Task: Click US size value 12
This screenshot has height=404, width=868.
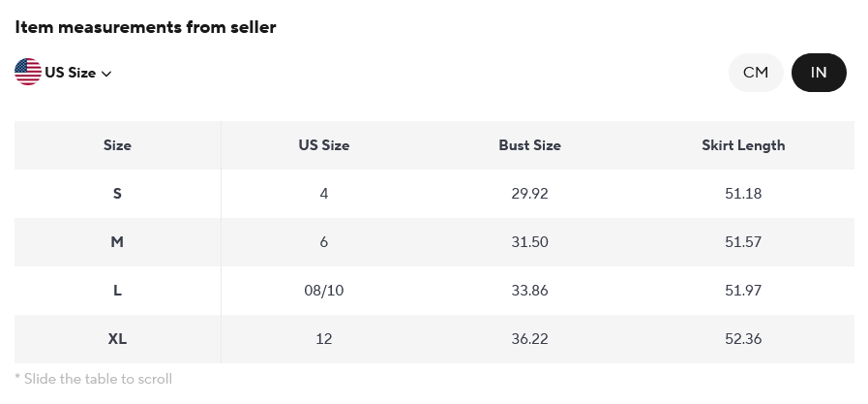Action: coord(323,339)
